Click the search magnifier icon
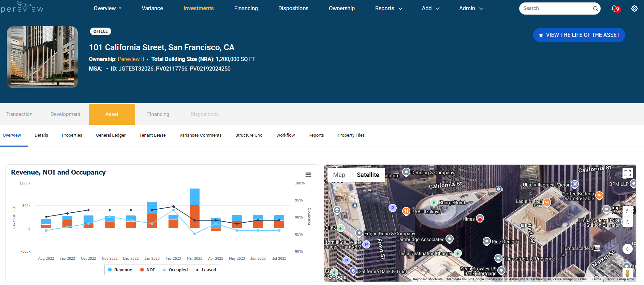 click(595, 9)
